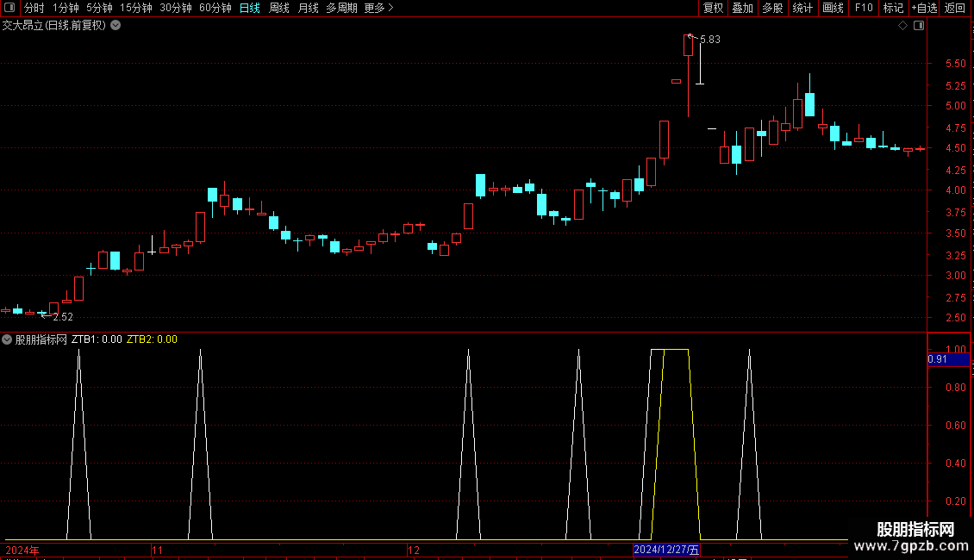This screenshot has height=560, width=974.
Task: Click the 2.50 price axis label
Action: pos(955,317)
